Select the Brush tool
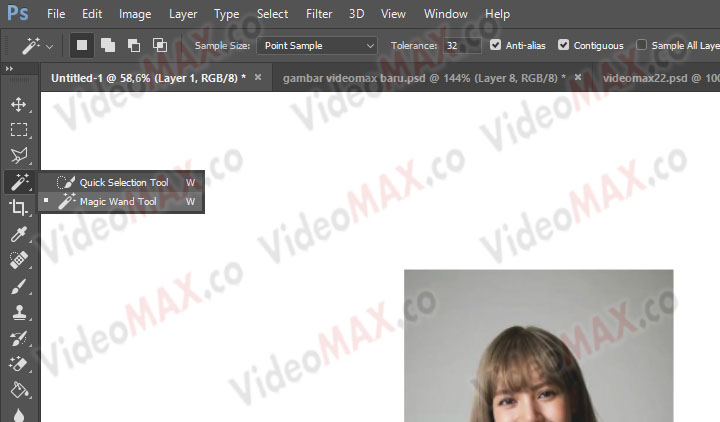This screenshot has width=720, height=422. pyautogui.click(x=18, y=287)
